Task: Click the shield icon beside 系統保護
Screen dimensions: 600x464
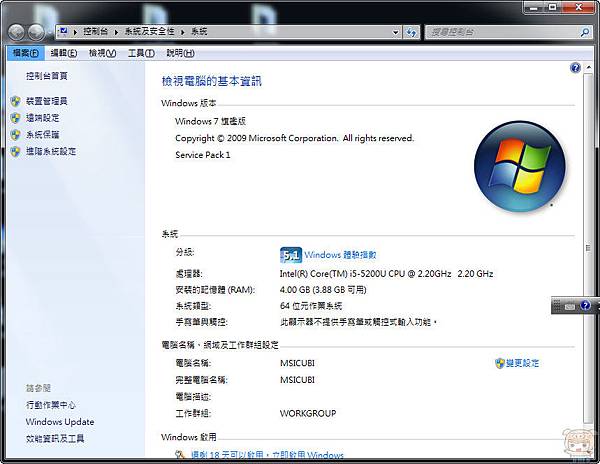Action: tap(15, 135)
